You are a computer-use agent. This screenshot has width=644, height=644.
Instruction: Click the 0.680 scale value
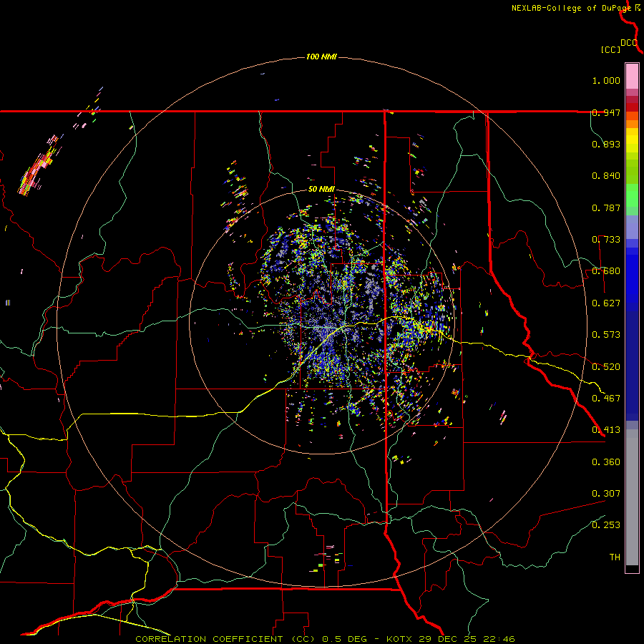[606, 271]
